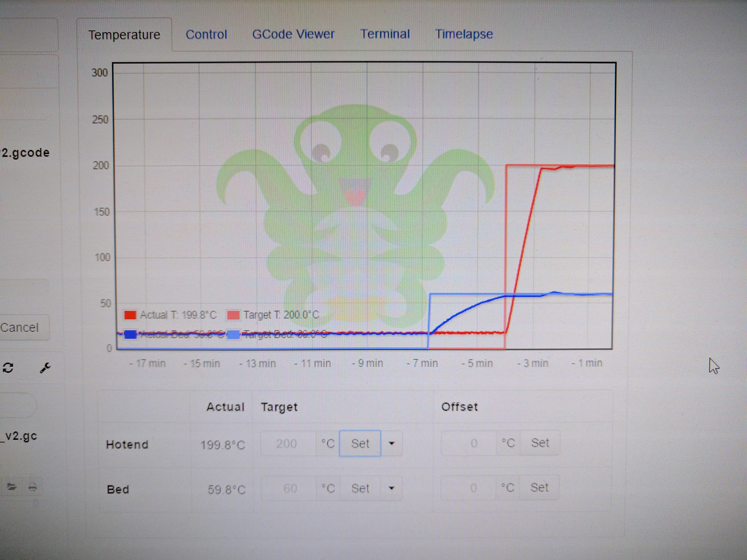Open the Bed temperature preset dropdown arrow
Viewport: 747px width, 560px height.
[392, 488]
